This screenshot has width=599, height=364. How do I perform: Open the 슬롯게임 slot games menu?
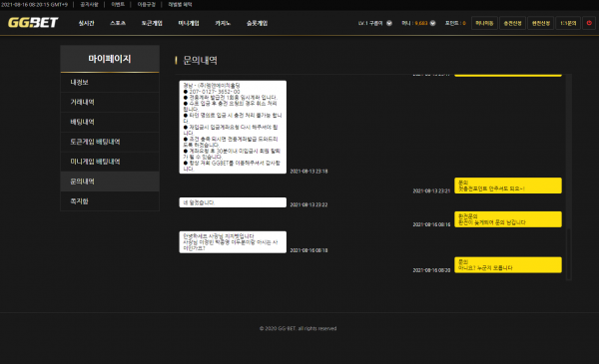point(258,23)
